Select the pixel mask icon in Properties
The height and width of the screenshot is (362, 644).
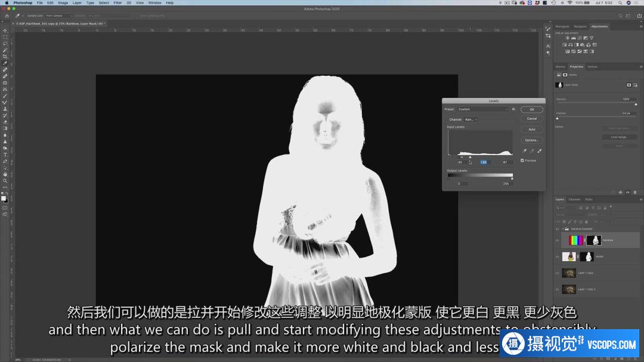629,85
